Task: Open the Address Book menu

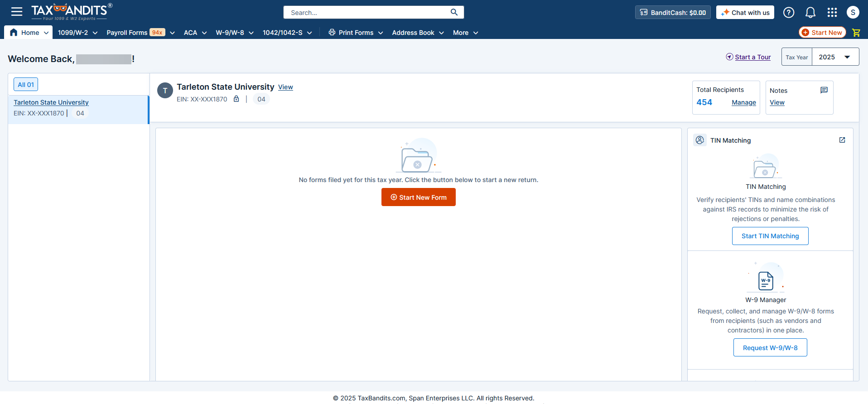Action: coord(418,33)
